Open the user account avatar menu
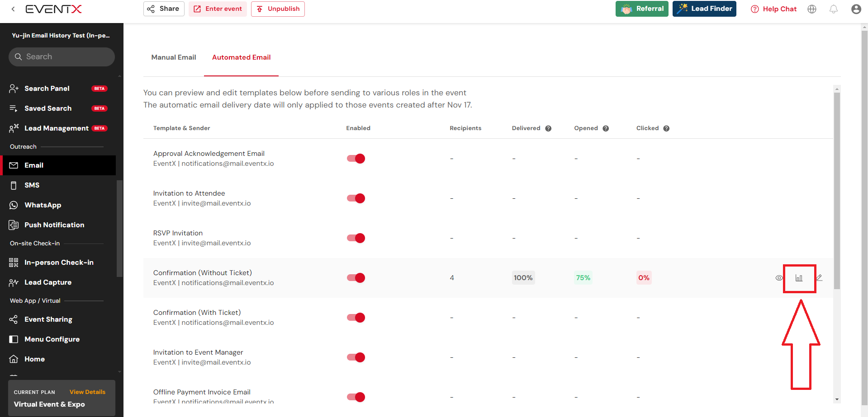 pos(856,9)
